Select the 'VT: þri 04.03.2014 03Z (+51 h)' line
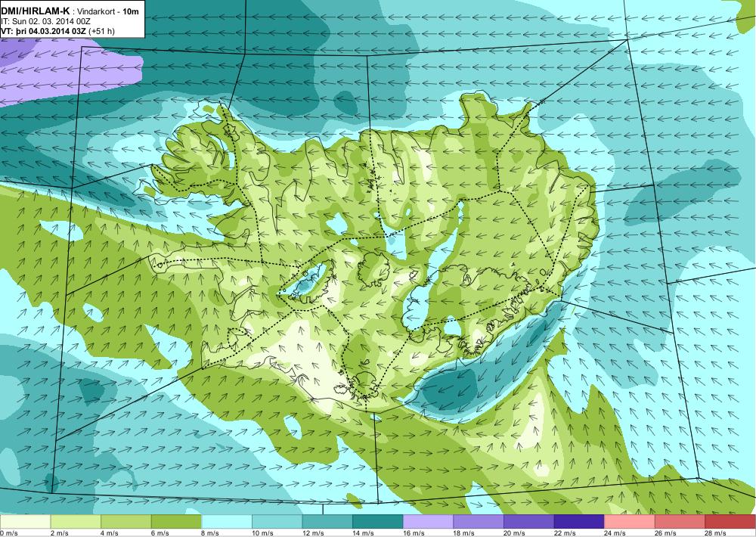The image size is (756, 537). coord(58,31)
